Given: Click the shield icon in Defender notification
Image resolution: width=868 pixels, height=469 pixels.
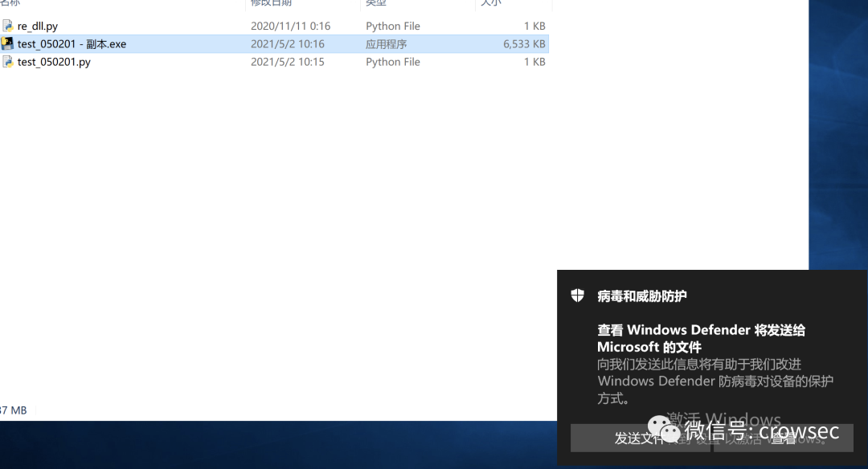Looking at the screenshot, I should [x=577, y=296].
